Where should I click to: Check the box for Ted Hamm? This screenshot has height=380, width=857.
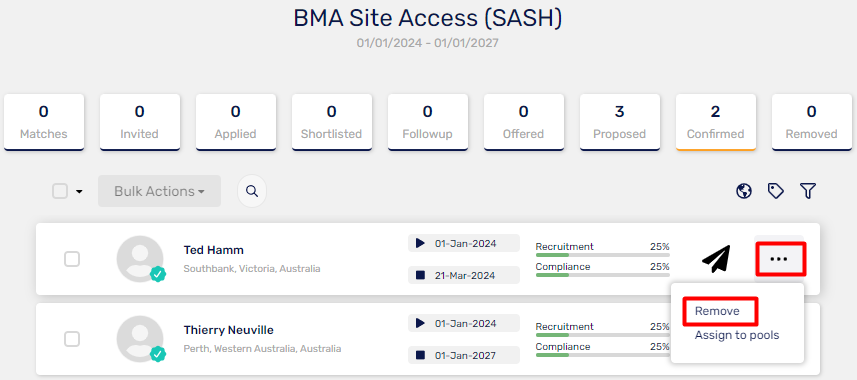[x=72, y=259]
